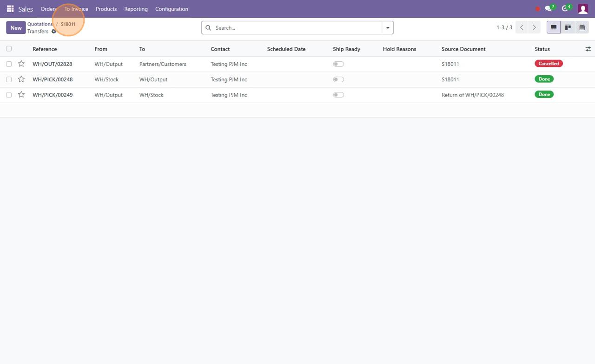Image resolution: width=595 pixels, height=364 pixels.
Task: Go back to S18011 breadcrumb
Action: (68, 24)
